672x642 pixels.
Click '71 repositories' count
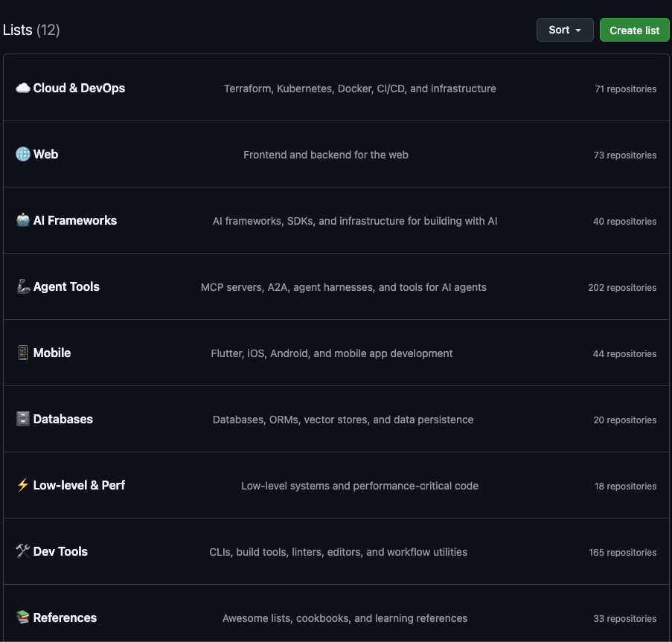625,89
